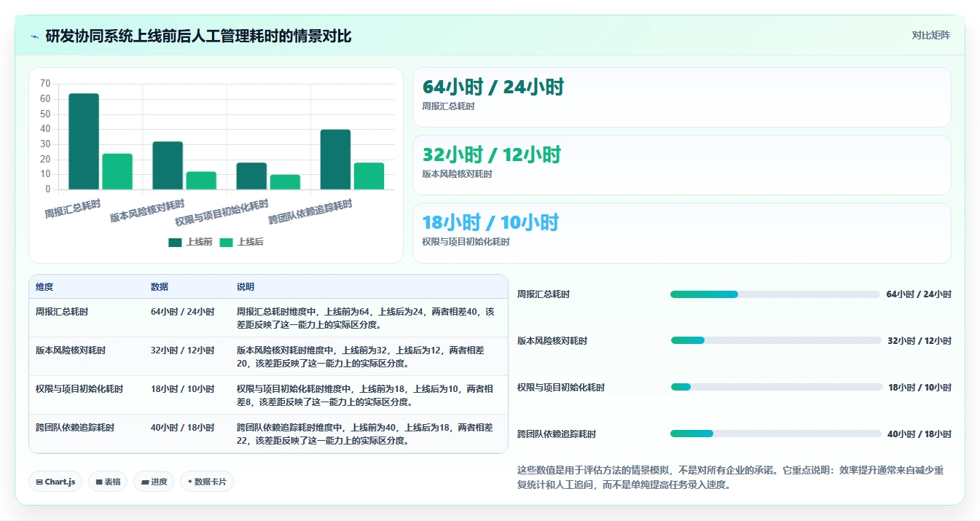Screen dimensions: 980x521
Task: Click description mentioning 两者相差40
Action: click(366, 318)
